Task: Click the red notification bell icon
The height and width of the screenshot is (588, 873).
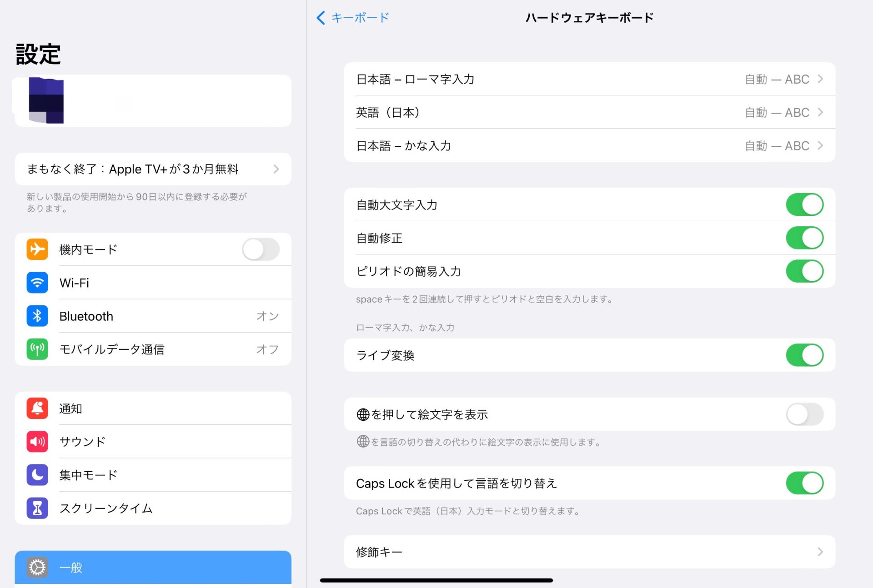Action: click(x=37, y=408)
